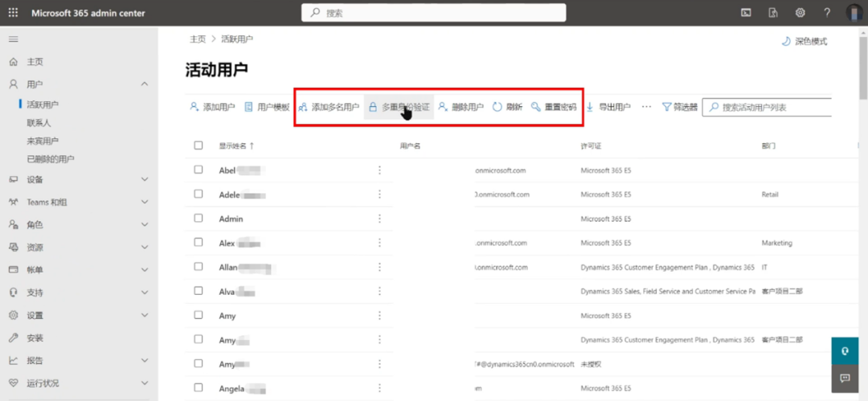This screenshot has height=401, width=868.
Task: Go to 主页 in sidebar
Action: [35, 62]
